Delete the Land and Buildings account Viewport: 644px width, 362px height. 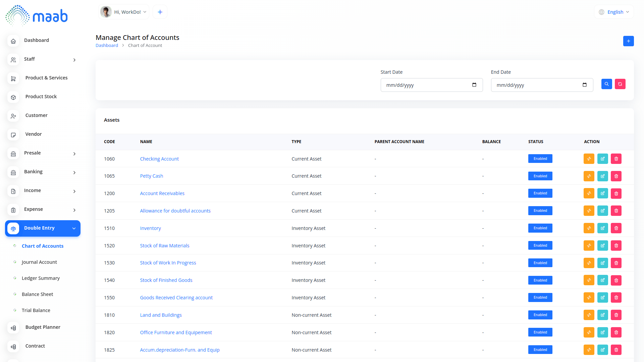click(x=616, y=315)
